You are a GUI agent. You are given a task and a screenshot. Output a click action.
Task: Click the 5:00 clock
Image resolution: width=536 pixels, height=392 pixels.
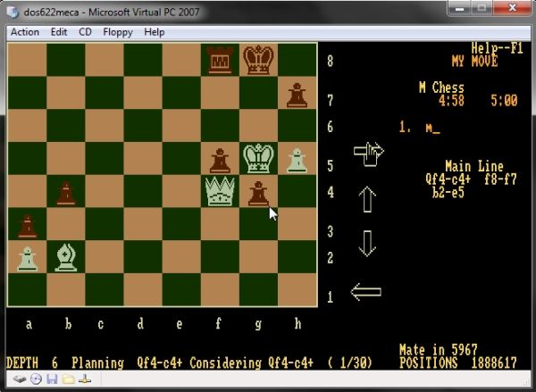(x=504, y=101)
